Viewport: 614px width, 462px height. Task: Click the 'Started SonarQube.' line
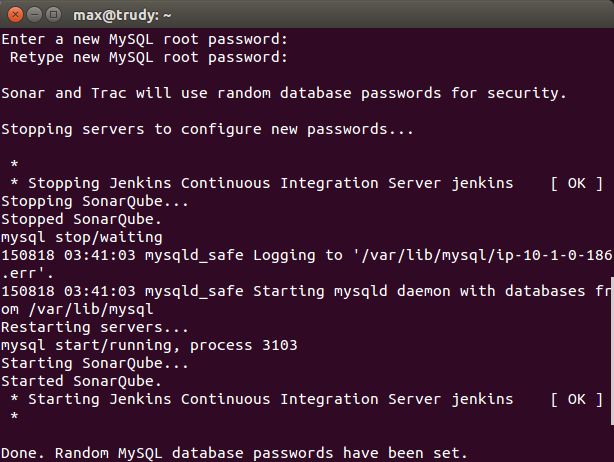(81, 381)
